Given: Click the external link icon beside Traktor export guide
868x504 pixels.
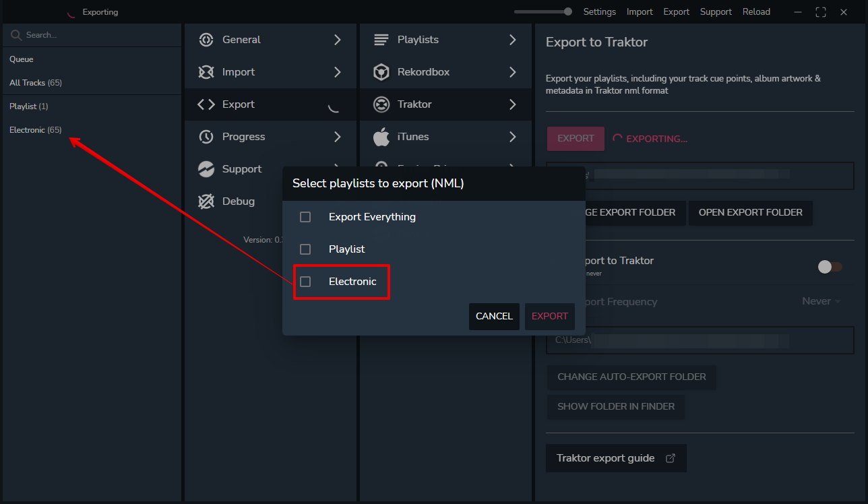Looking at the screenshot, I should click(671, 458).
